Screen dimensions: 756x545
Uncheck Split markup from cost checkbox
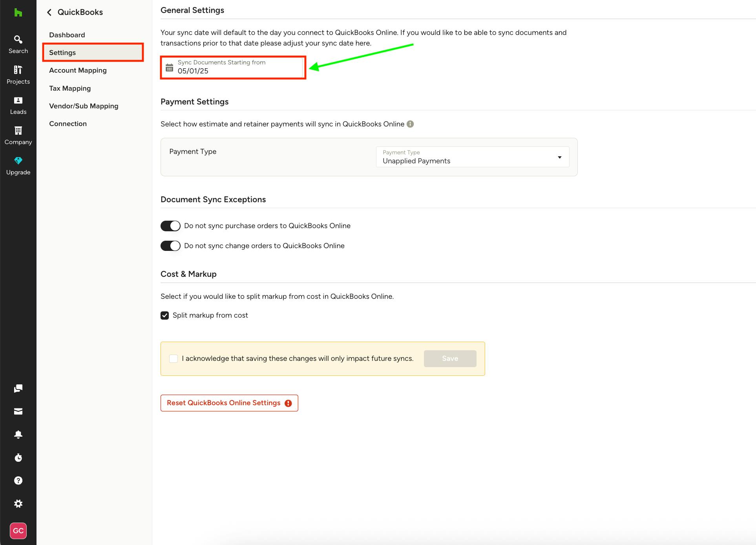click(x=165, y=315)
